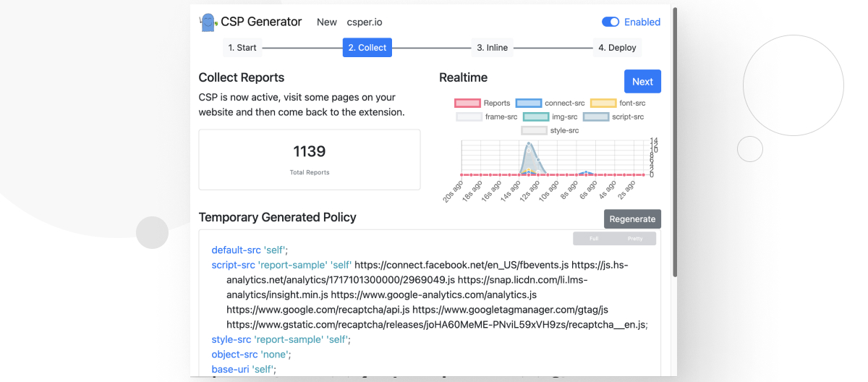868x382 pixels.
Task: Click the style-src directive name
Action: pyautogui.click(x=231, y=339)
